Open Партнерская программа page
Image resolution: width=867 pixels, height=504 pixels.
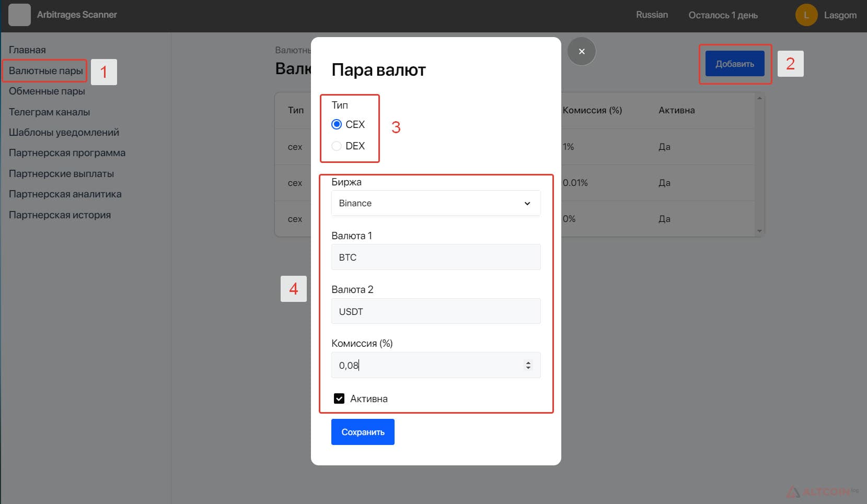click(67, 153)
